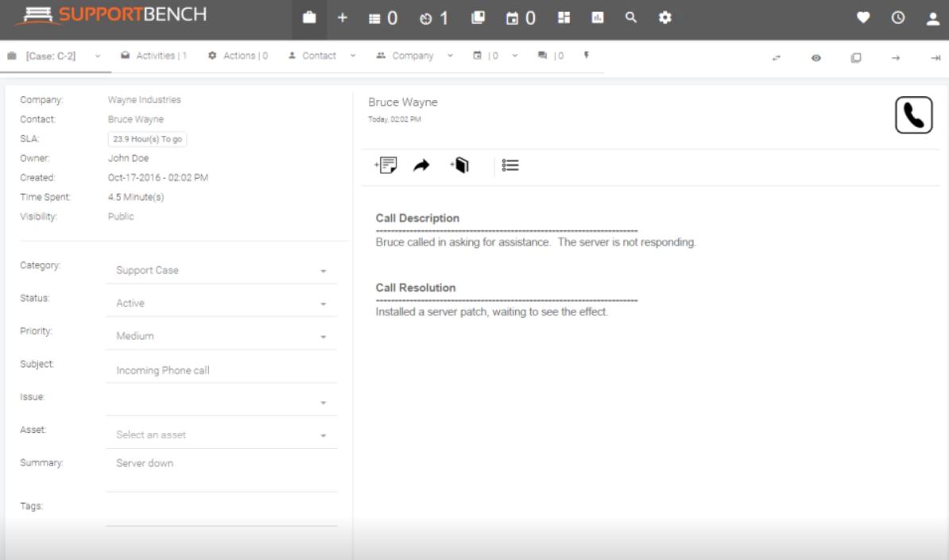Jump to last case with arrow-bar icon
The width and height of the screenshot is (949, 560).
935,58
